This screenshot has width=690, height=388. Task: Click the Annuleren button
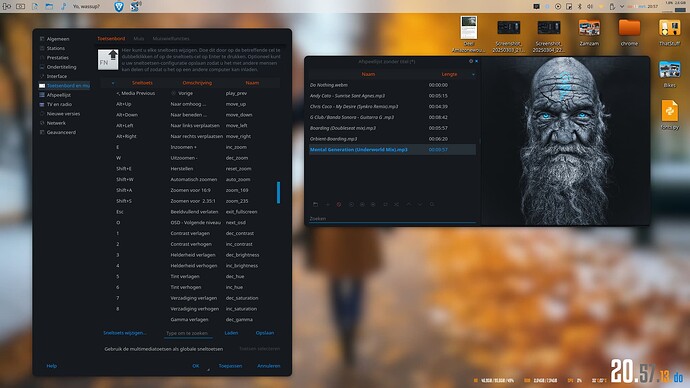coord(268,366)
